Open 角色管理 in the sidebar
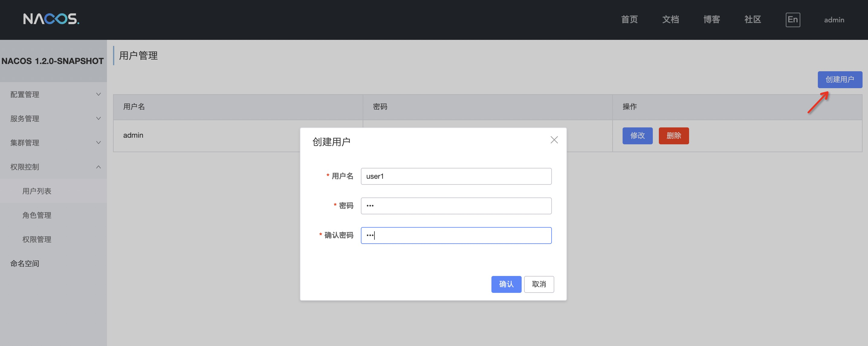The image size is (868, 346). pos(37,215)
